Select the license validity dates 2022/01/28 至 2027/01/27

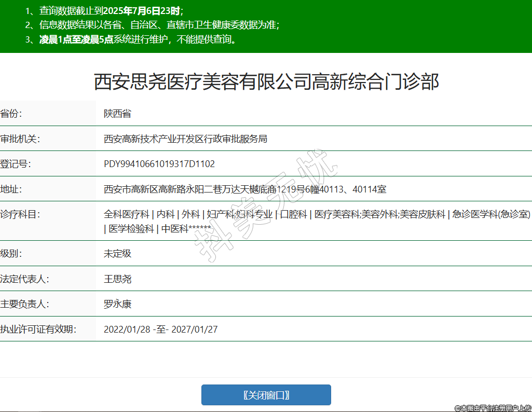tap(160, 329)
